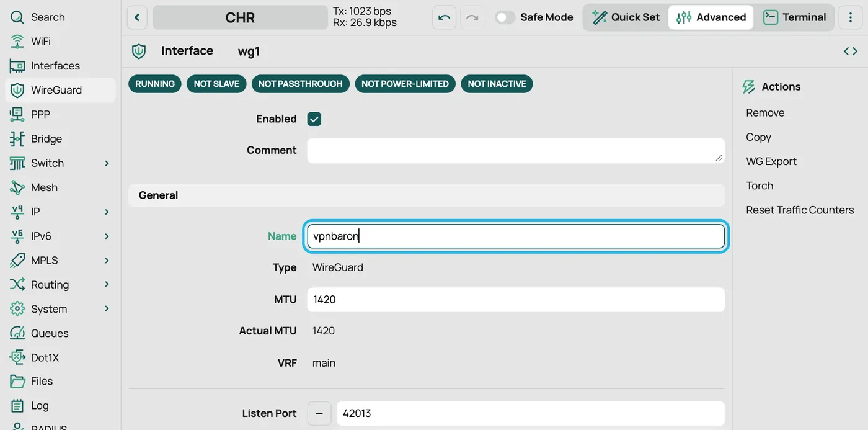The width and height of the screenshot is (868, 430).
Task: Expand the Switch submenu chevron
Action: [x=107, y=163]
